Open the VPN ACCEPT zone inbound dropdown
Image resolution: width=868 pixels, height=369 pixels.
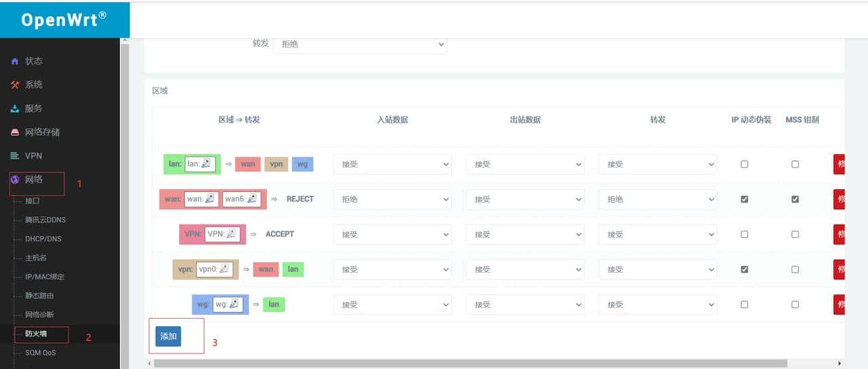[392, 235]
